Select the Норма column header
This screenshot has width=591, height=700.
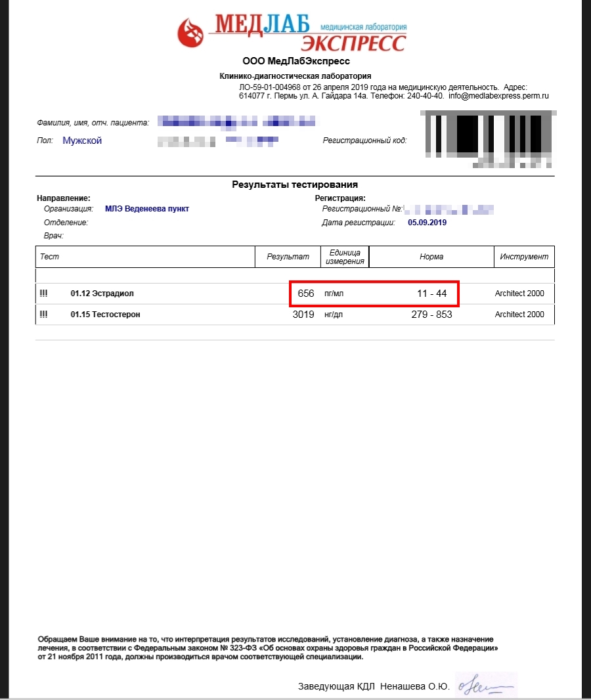tap(432, 257)
